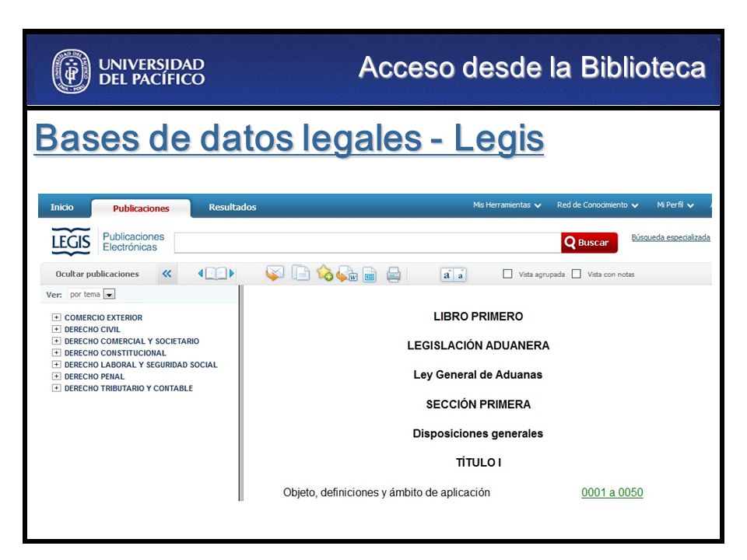Click the next page arrow beside book icon

click(232, 273)
